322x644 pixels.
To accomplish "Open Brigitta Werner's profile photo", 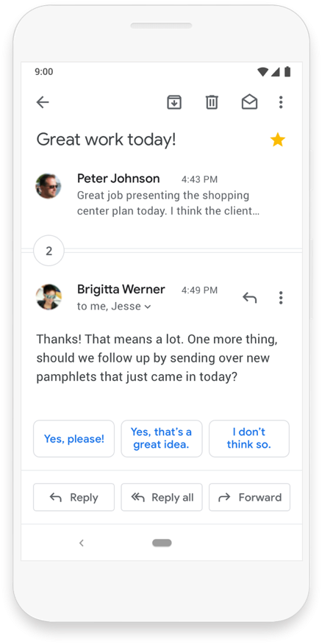I will tap(49, 297).
